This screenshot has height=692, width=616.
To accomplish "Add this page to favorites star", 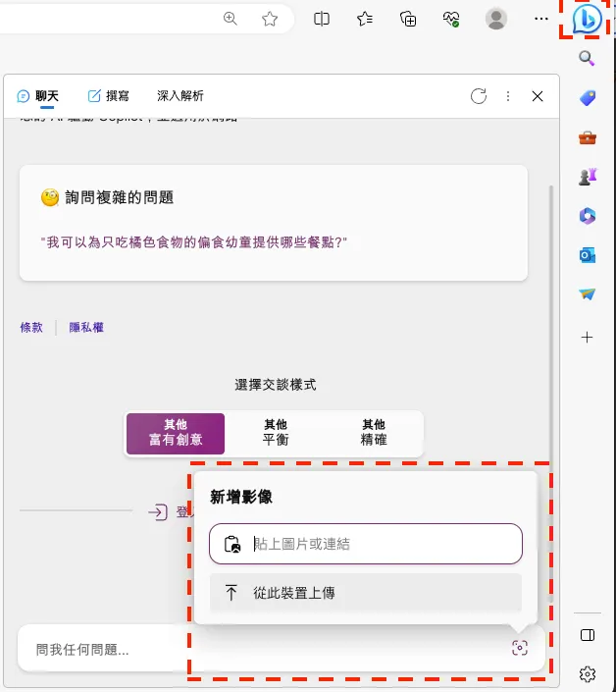I will click(x=270, y=19).
